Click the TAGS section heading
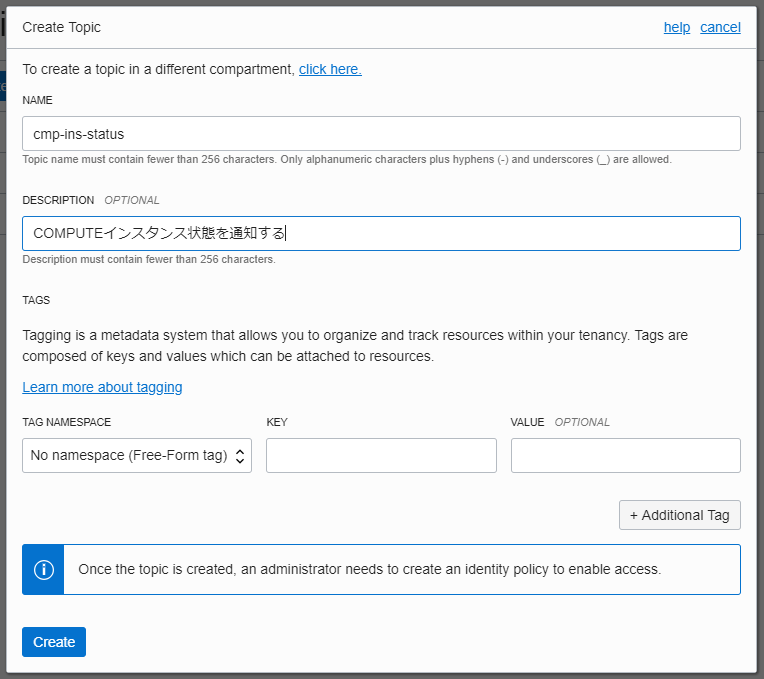Viewport: 764px width, 679px height. point(36,300)
